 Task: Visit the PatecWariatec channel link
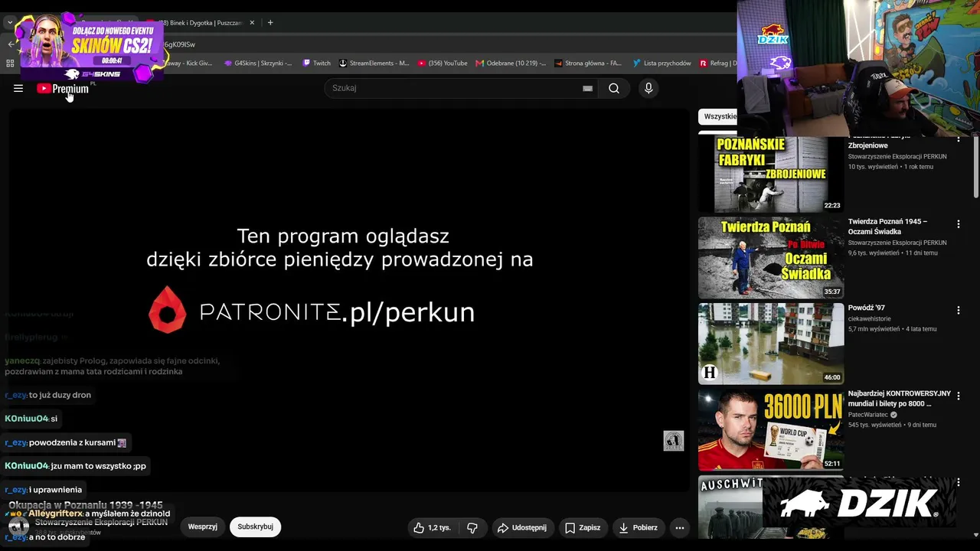tap(869, 415)
